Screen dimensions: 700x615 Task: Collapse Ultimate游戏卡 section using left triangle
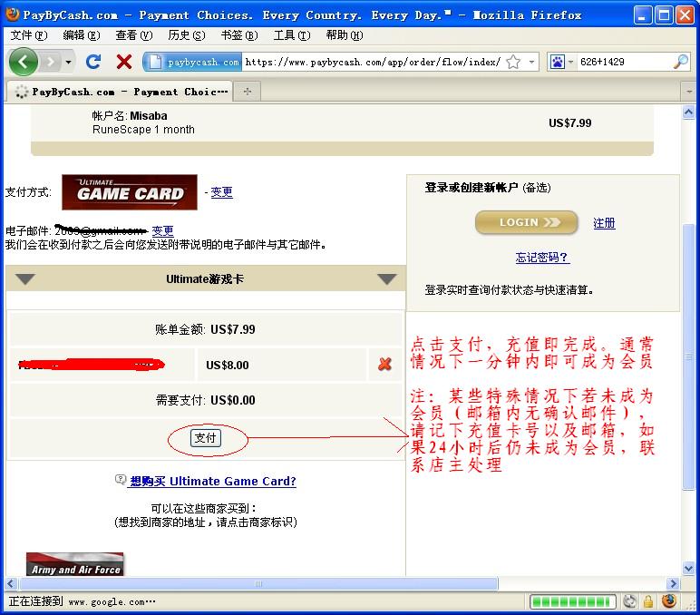25,279
